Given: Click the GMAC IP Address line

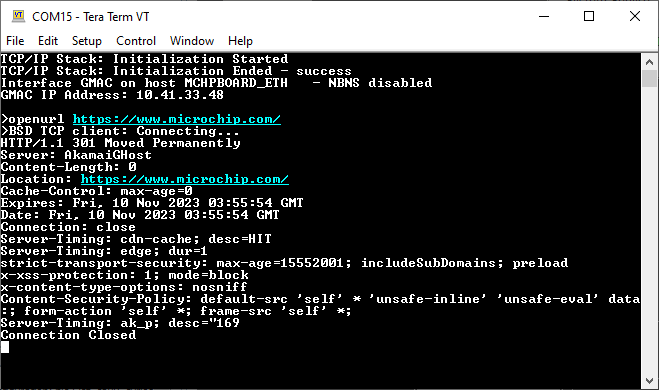Looking at the screenshot, I should click(112, 95).
